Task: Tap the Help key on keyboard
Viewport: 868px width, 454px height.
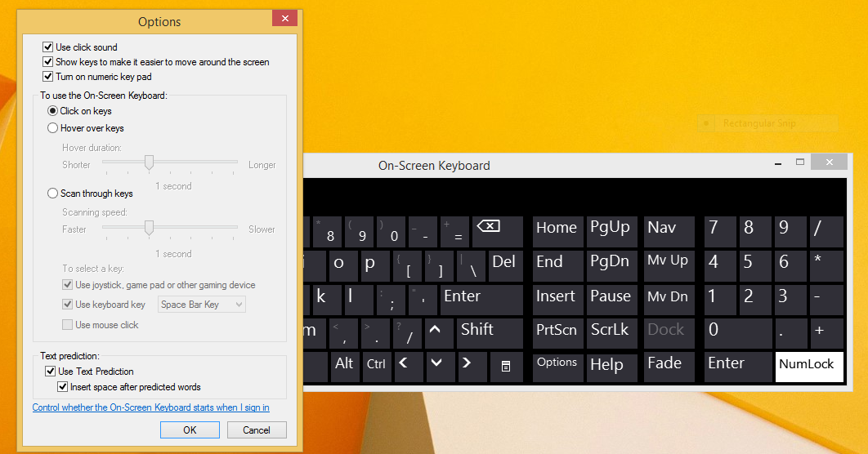Action: click(x=611, y=367)
